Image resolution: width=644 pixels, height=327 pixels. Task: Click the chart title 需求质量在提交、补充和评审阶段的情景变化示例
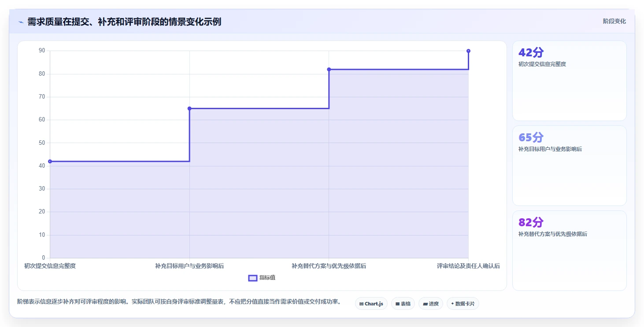pos(124,22)
